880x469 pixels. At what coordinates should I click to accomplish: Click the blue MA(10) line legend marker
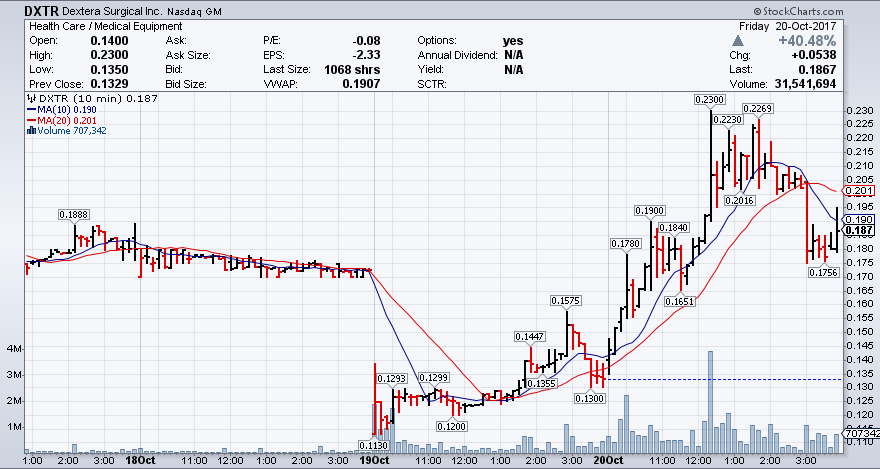tap(31, 109)
